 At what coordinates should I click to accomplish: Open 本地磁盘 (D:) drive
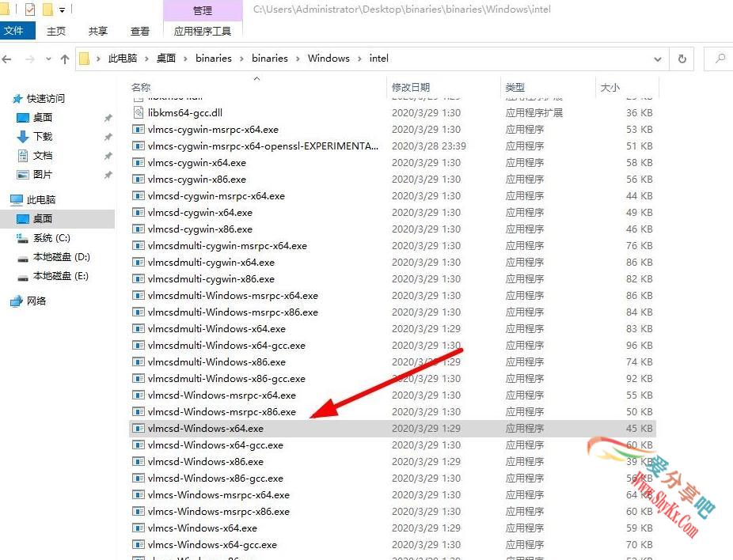point(61,257)
